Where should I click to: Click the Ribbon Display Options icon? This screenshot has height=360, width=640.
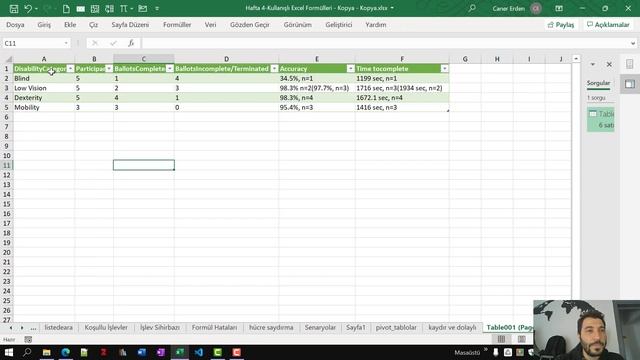click(x=559, y=8)
